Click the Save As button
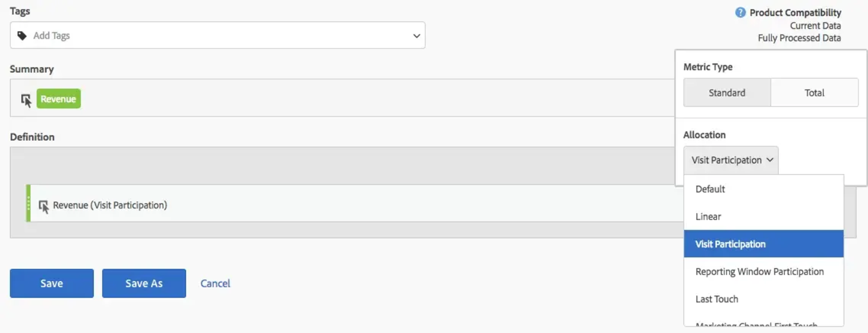Screen dimensions: 868x333 [x=143, y=283]
